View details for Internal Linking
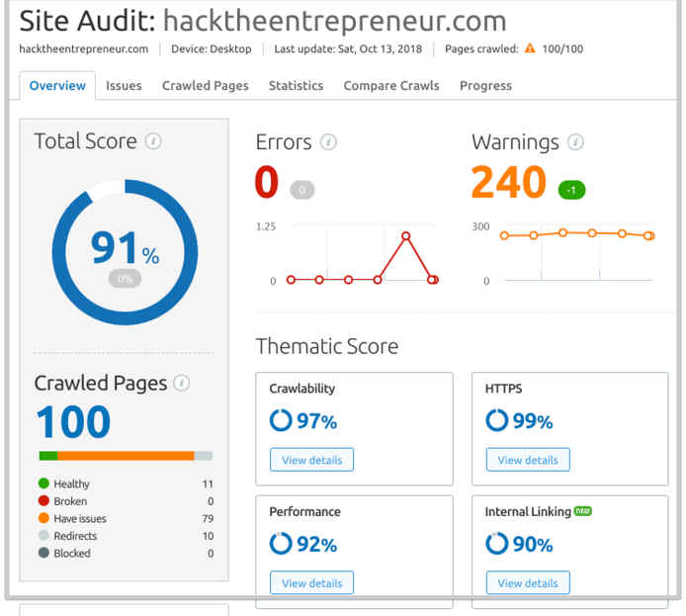Screen dimensions: 686x616 528,582
